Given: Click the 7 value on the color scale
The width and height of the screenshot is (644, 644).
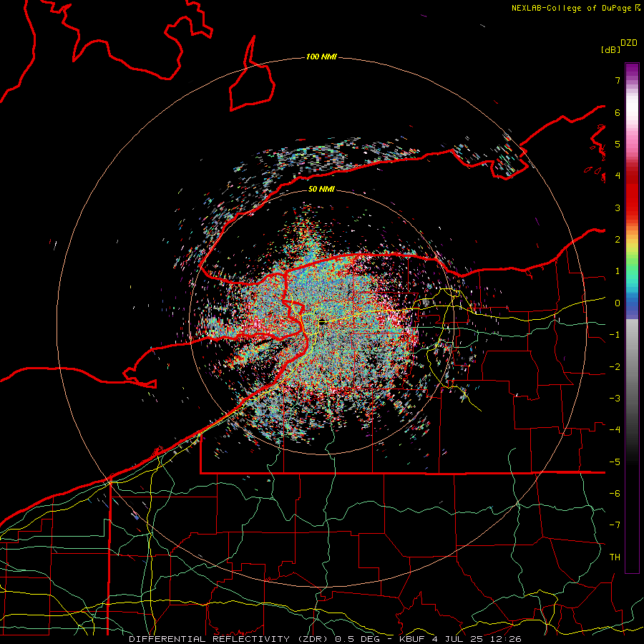Looking at the screenshot, I should point(618,80).
